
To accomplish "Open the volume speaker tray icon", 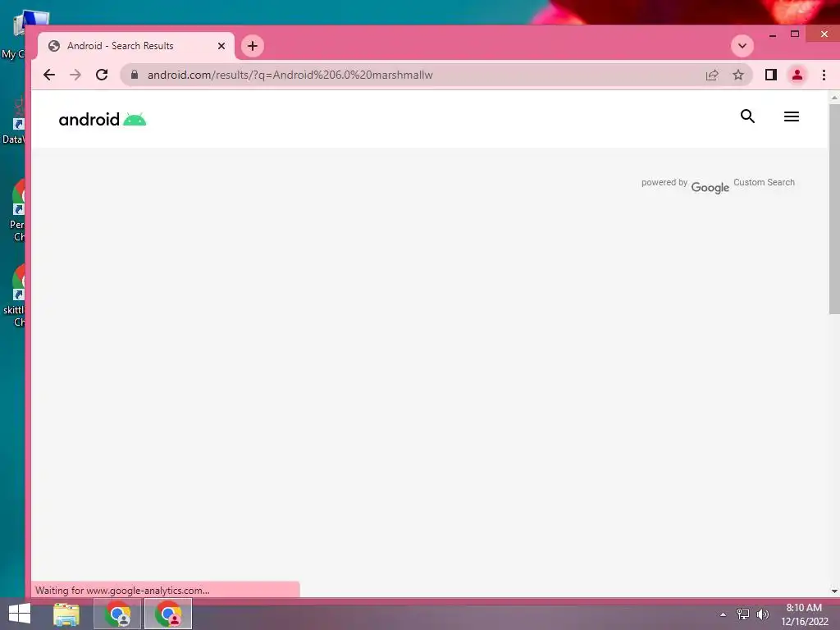I will [x=762, y=614].
